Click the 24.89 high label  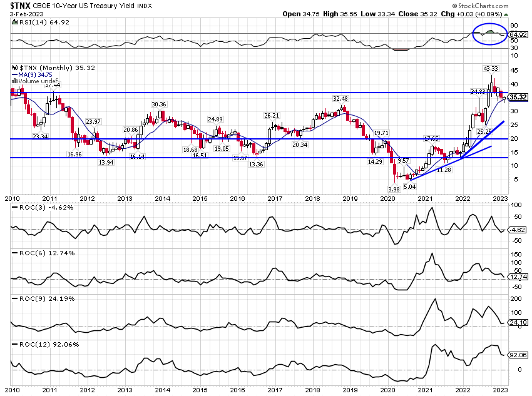coord(215,119)
